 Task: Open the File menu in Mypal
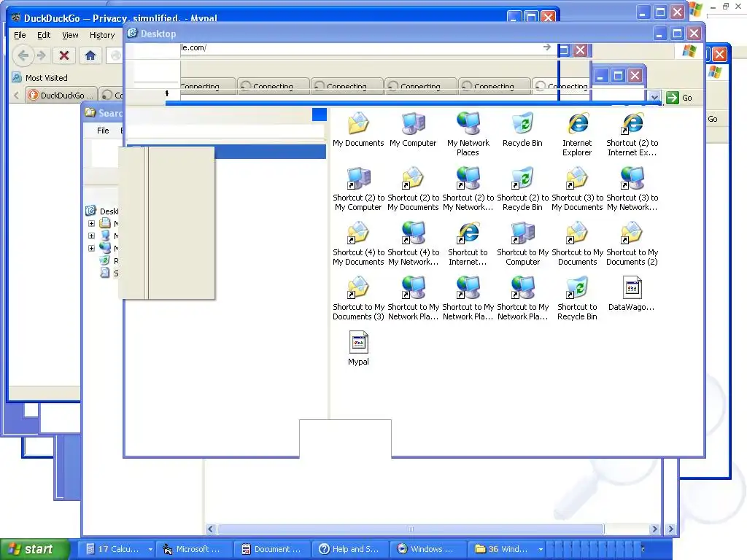click(x=20, y=35)
